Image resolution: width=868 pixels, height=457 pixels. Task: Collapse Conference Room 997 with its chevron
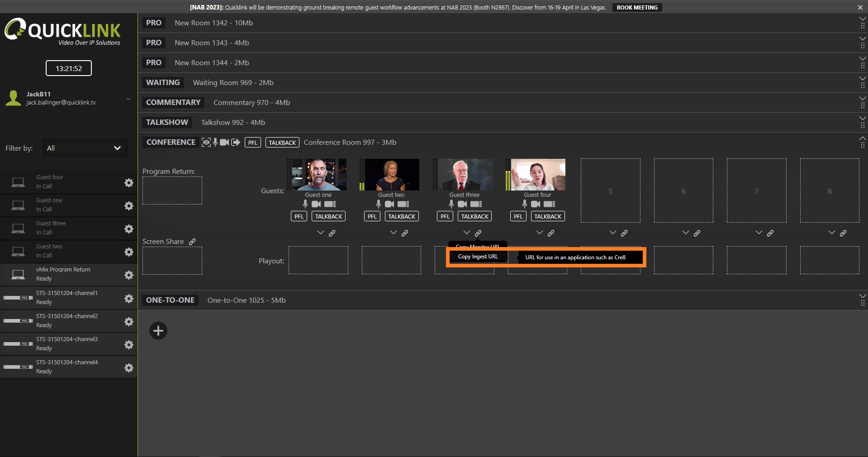863,138
